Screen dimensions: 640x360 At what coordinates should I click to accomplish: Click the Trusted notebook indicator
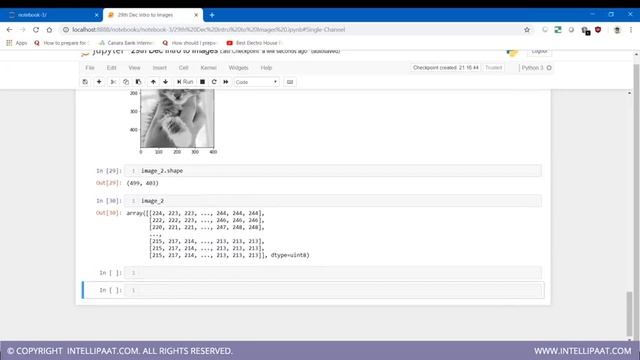point(493,68)
